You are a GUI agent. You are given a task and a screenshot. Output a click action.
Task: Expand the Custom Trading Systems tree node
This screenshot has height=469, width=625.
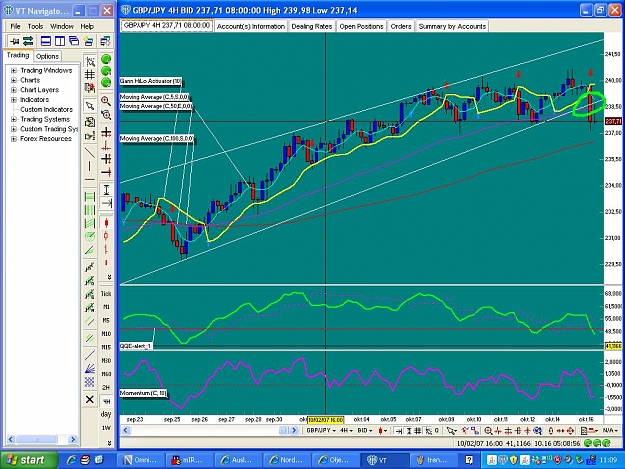click(x=14, y=129)
